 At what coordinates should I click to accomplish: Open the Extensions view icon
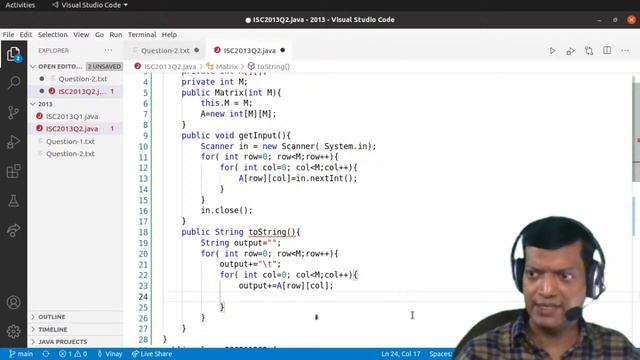tap(13, 171)
